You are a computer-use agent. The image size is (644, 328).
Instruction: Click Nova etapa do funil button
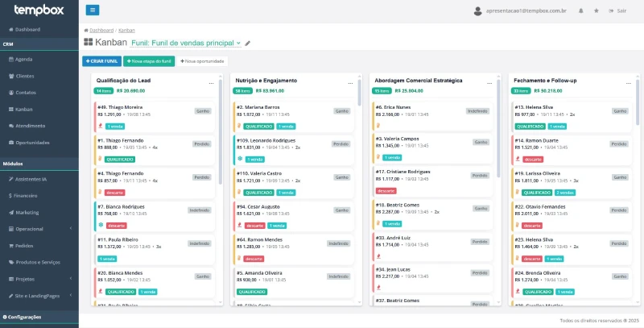point(149,61)
